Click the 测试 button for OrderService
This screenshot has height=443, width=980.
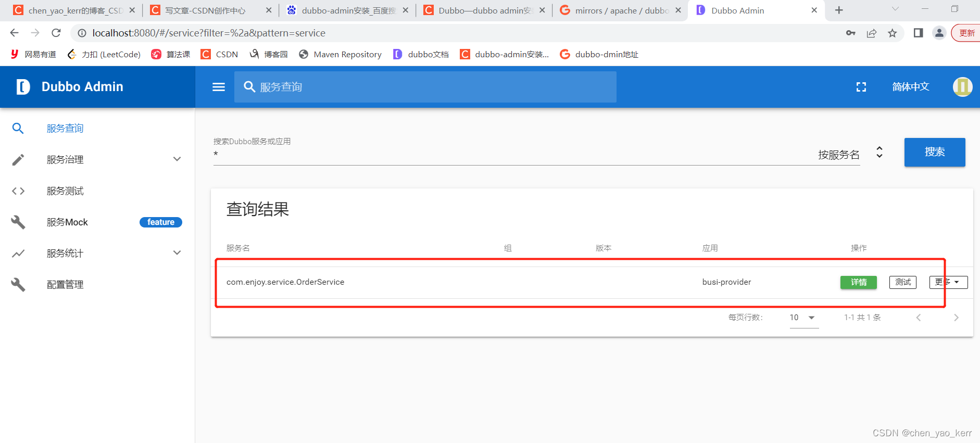click(903, 282)
